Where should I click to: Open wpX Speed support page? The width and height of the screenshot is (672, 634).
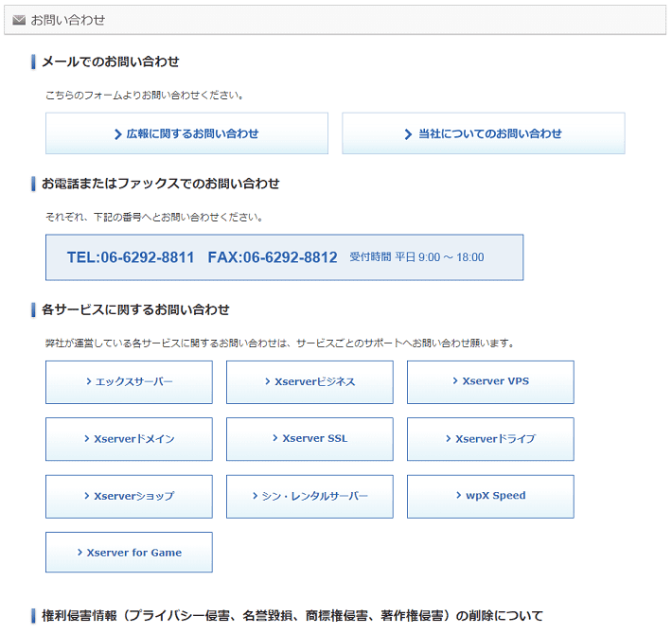tap(490, 497)
